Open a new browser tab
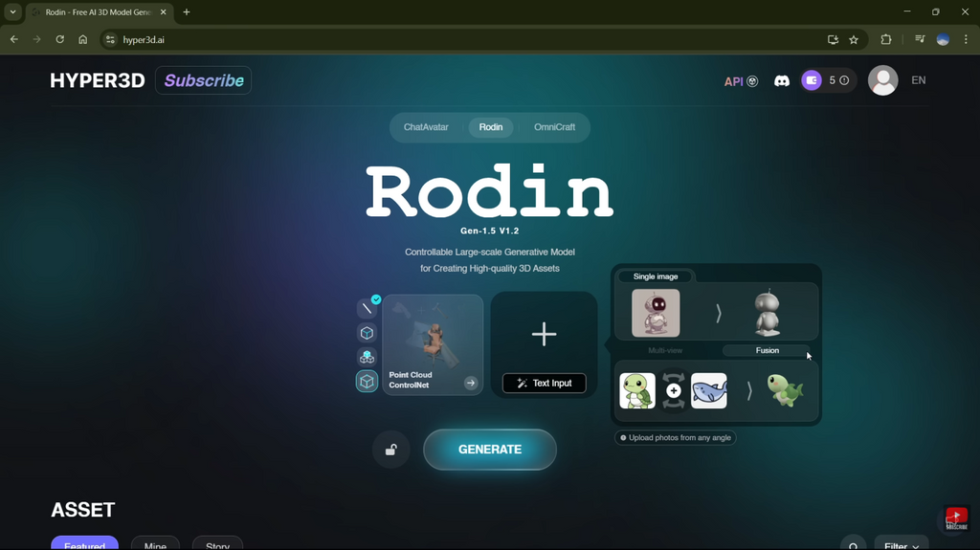 [x=187, y=11]
